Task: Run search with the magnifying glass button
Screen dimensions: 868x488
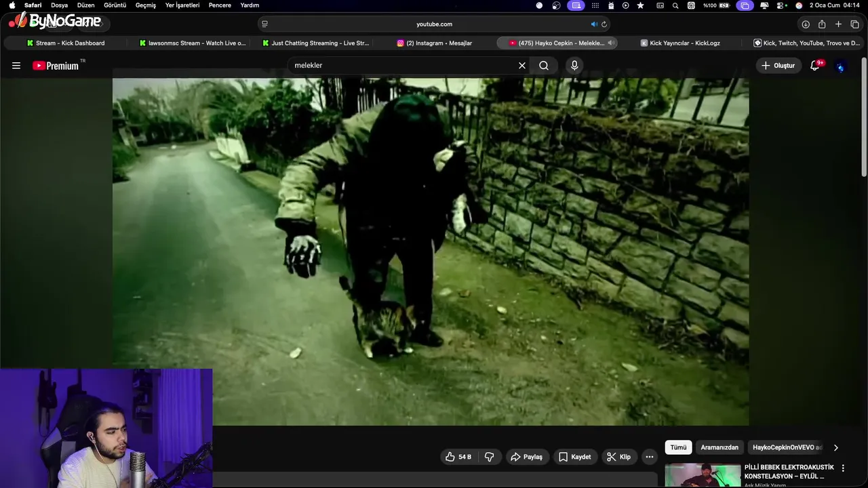Action: coord(544,66)
